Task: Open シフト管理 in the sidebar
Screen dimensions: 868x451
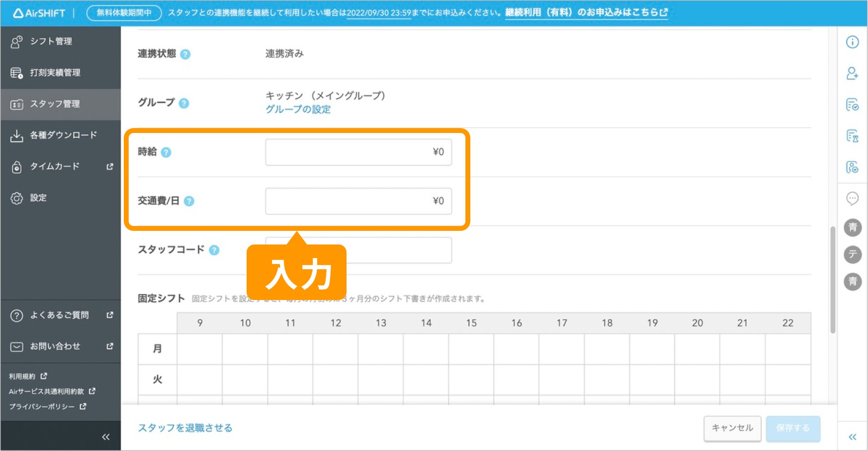Action: click(51, 41)
